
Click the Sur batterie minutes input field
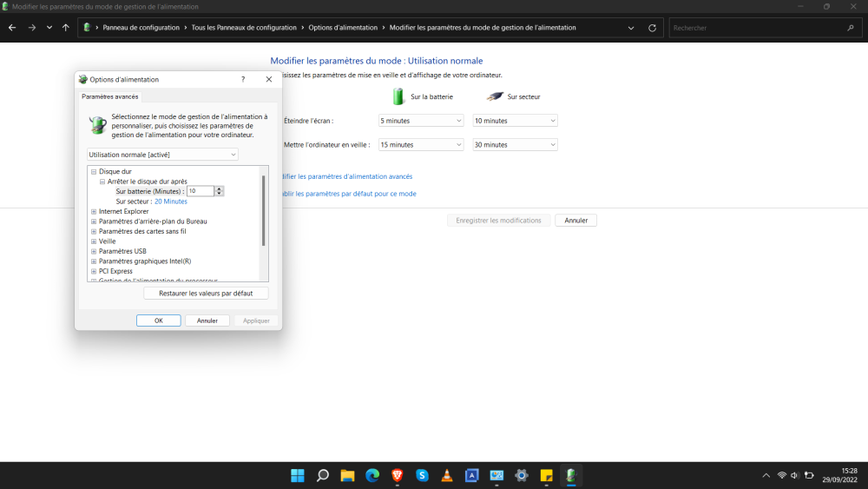200,191
